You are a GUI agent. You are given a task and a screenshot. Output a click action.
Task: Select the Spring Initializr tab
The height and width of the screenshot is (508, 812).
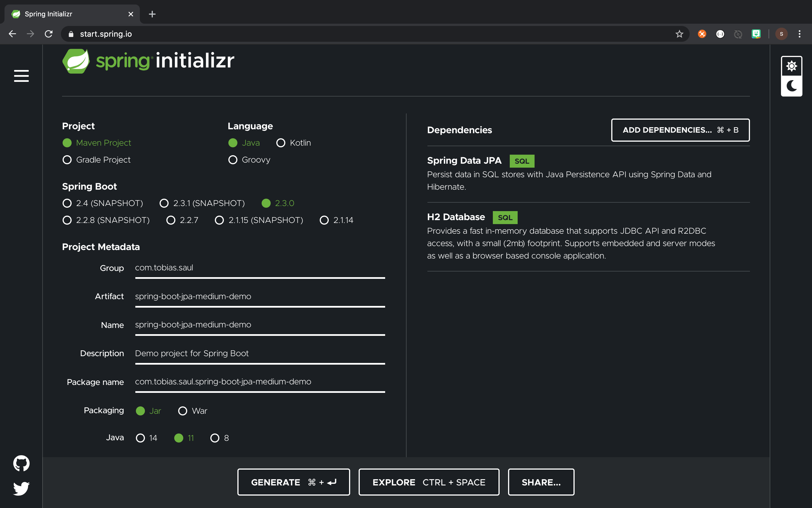[72, 14]
